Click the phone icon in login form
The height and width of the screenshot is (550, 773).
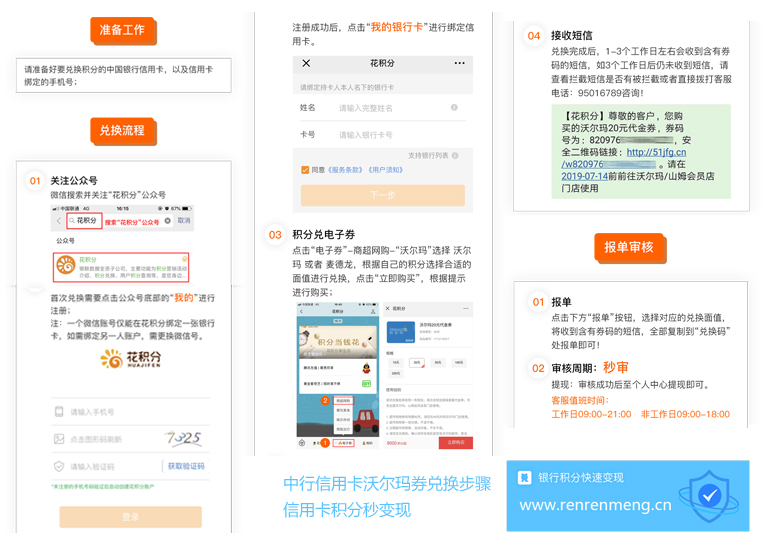[x=59, y=412]
